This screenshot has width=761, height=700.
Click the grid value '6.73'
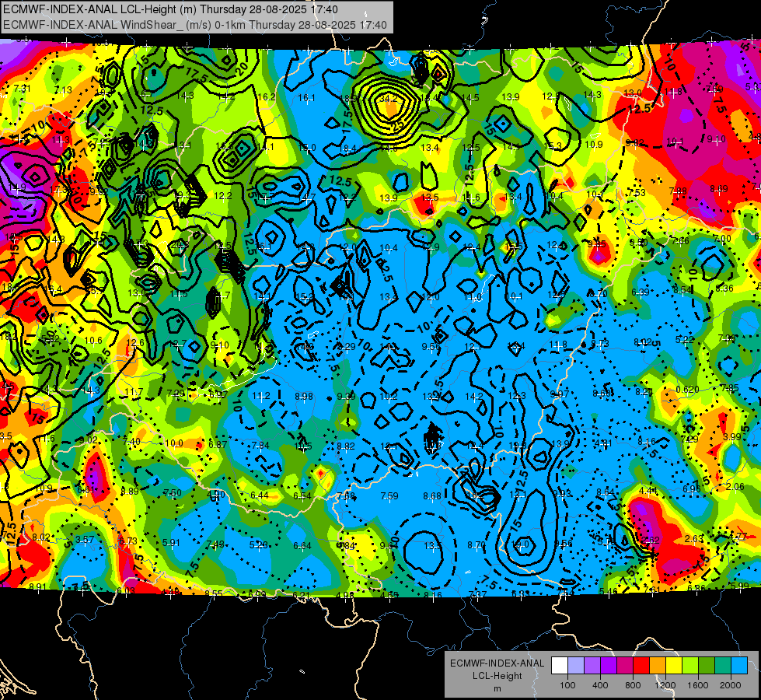point(128,541)
